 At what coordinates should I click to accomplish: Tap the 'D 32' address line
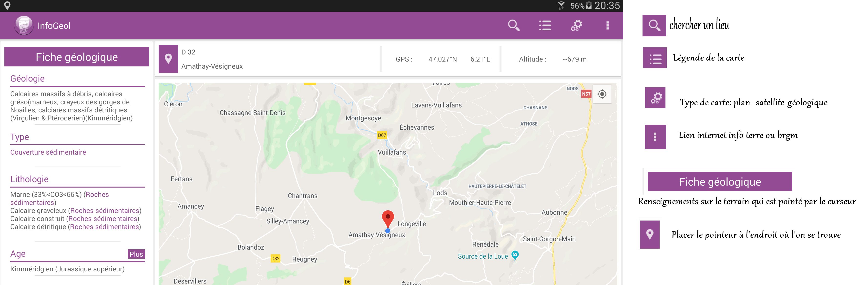coord(188,52)
